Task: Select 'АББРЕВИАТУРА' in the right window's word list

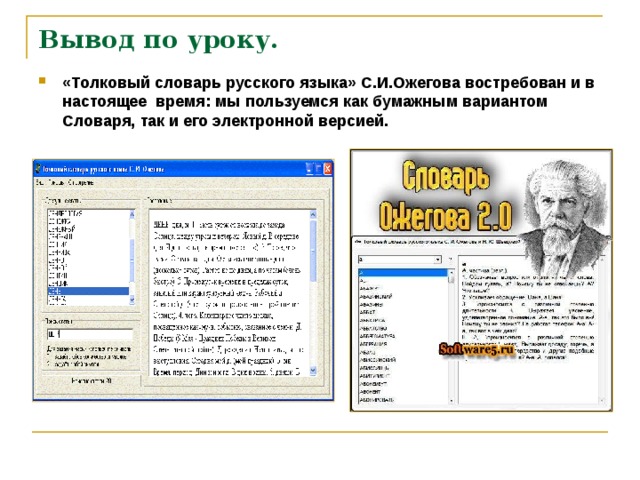Action: pyautogui.click(x=378, y=336)
